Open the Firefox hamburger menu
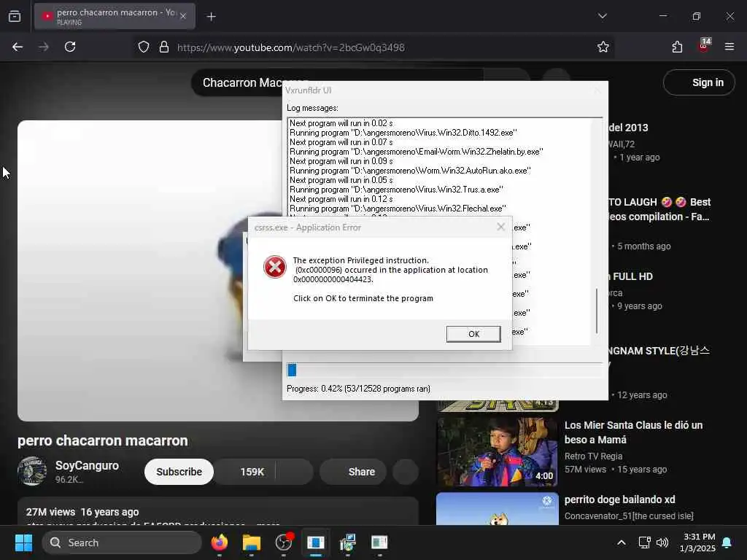747x560 pixels. point(729,47)
